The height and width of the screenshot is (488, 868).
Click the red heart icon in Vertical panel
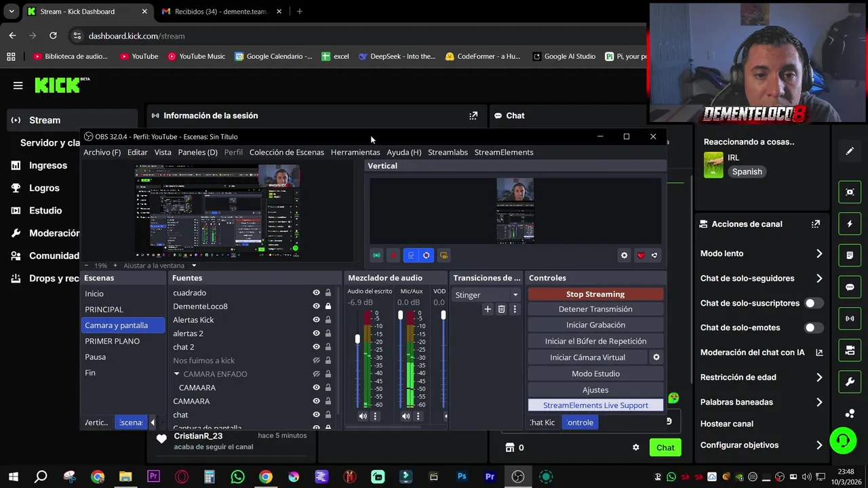pyautogui.click(x=641, y=256)
